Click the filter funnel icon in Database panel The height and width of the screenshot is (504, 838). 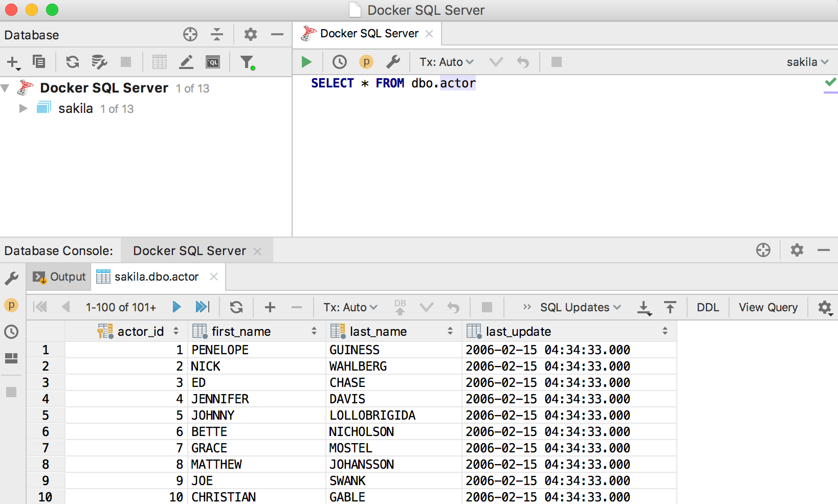coord(247,62)
